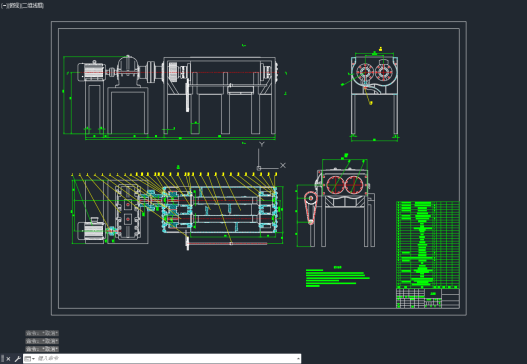Select the red belt pulley in end view
Screen dimensions: 527x364
pyautogui.click(x=311, y=207)
